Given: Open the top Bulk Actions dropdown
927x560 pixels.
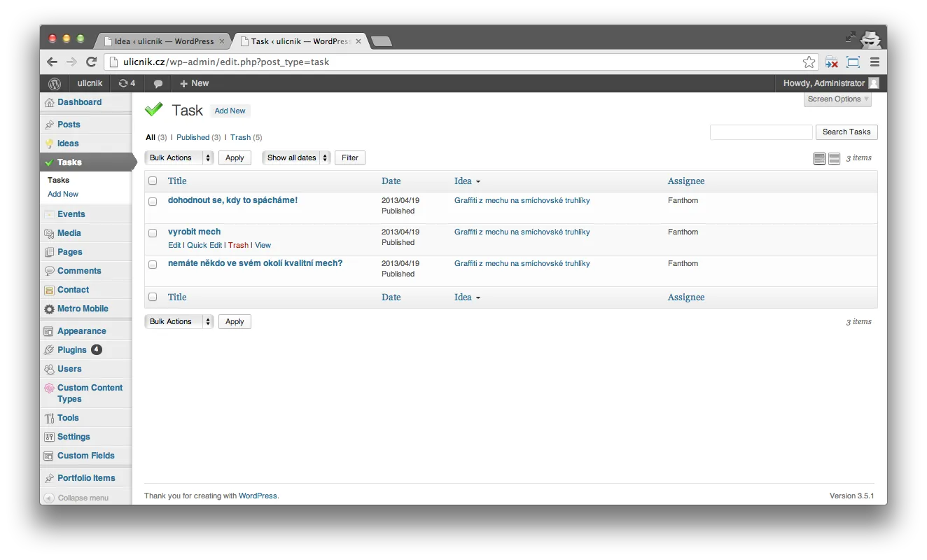Looking at the screenshot, I should click(x=179, y=158).
